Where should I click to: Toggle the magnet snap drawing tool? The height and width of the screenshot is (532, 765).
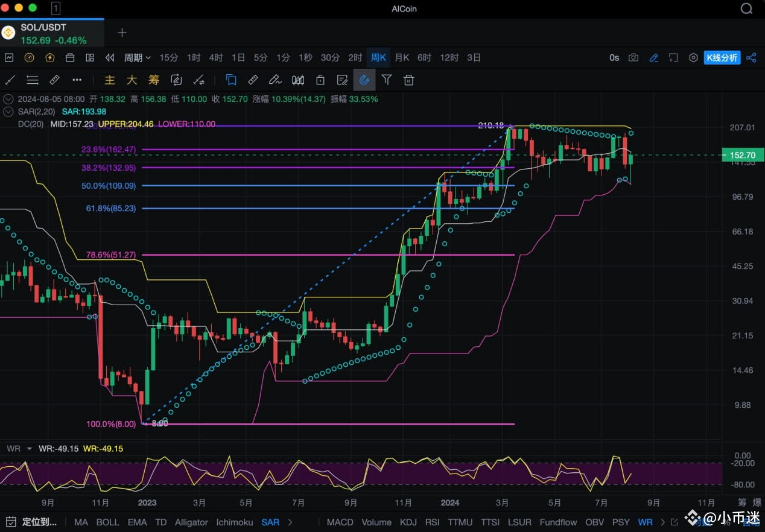click(x=364, y=80)
